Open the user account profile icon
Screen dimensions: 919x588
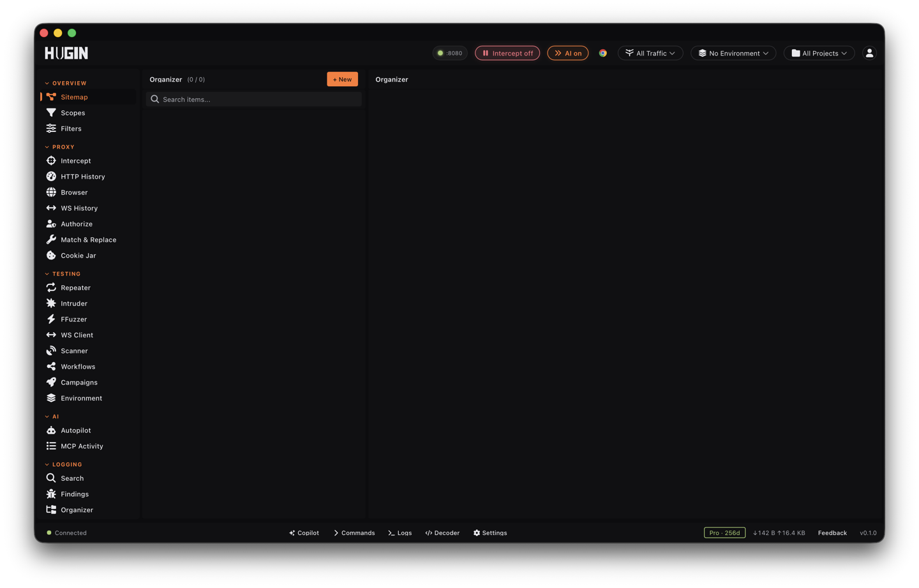[x=869, y=53]
